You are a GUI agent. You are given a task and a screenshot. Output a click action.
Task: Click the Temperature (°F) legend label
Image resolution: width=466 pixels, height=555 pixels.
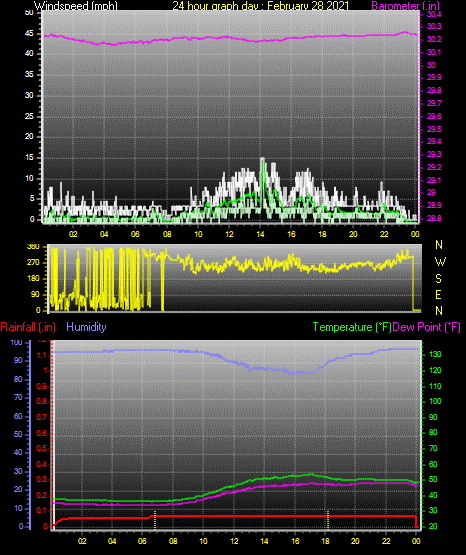click(x=352, y=327)
